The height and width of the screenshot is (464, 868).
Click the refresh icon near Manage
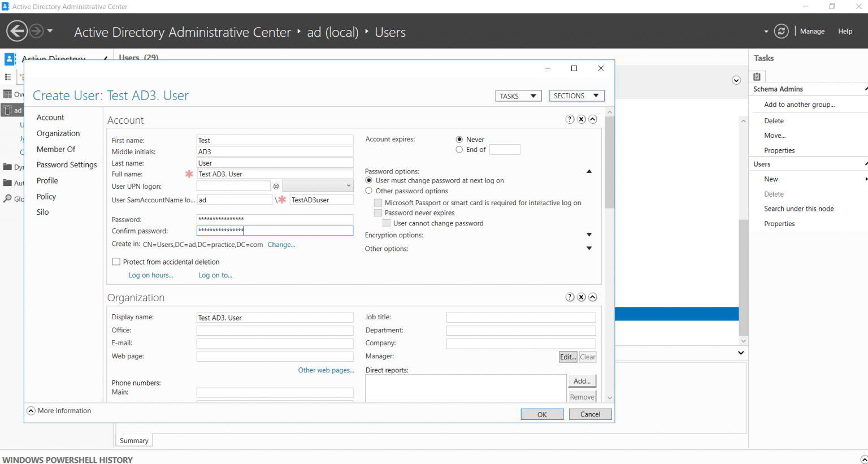pos(782,31)
